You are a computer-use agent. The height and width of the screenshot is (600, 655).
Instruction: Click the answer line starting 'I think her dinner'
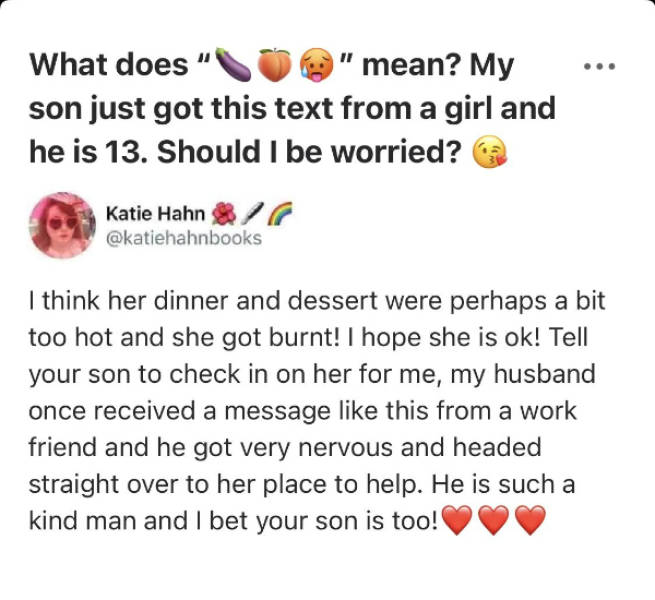pyautogui.click(x=316, y=301)
